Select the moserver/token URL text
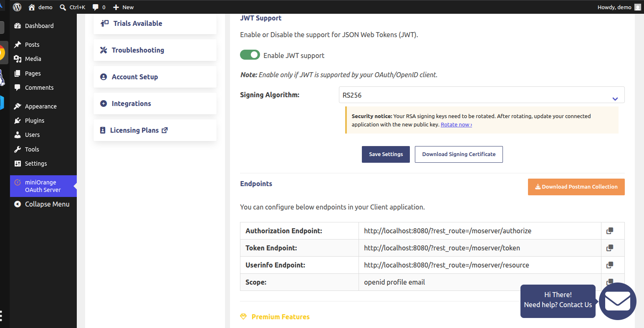This screenshot has height=328, width=644. coord(442,248)
